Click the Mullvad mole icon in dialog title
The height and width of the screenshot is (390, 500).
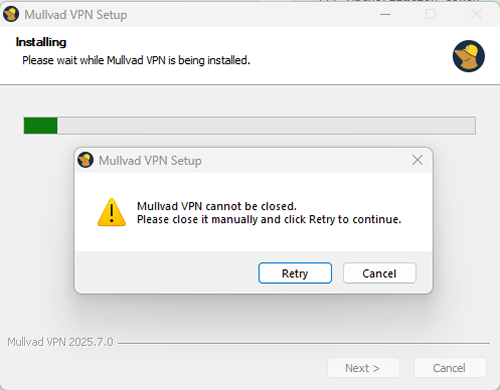tap(86, 160)
